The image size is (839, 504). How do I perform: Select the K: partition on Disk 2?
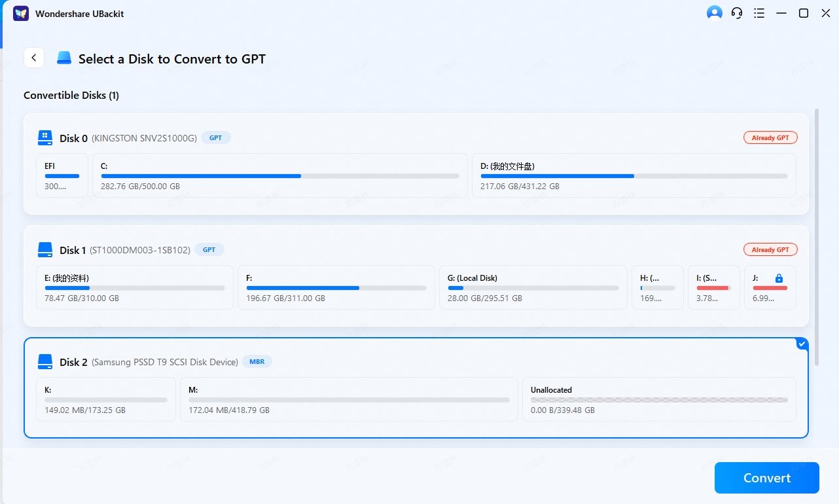point(107,399)
